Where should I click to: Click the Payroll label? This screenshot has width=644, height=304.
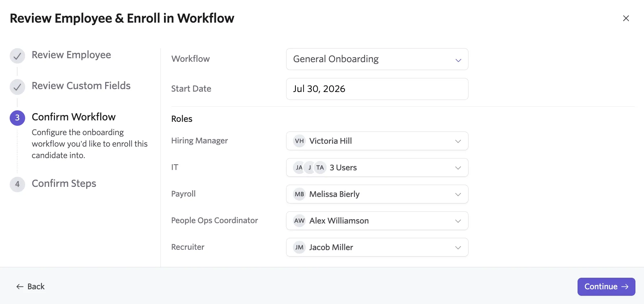[x=183, y=194]
